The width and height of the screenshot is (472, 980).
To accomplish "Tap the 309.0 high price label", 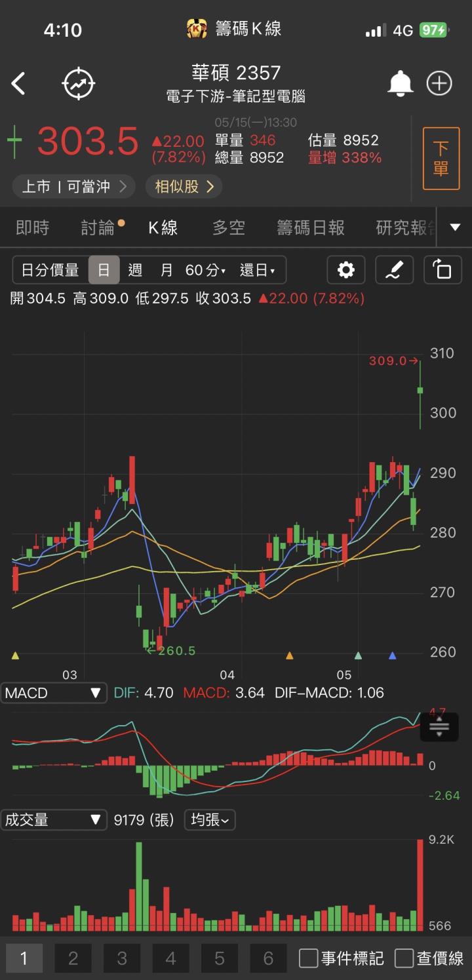I will point(393,361).
